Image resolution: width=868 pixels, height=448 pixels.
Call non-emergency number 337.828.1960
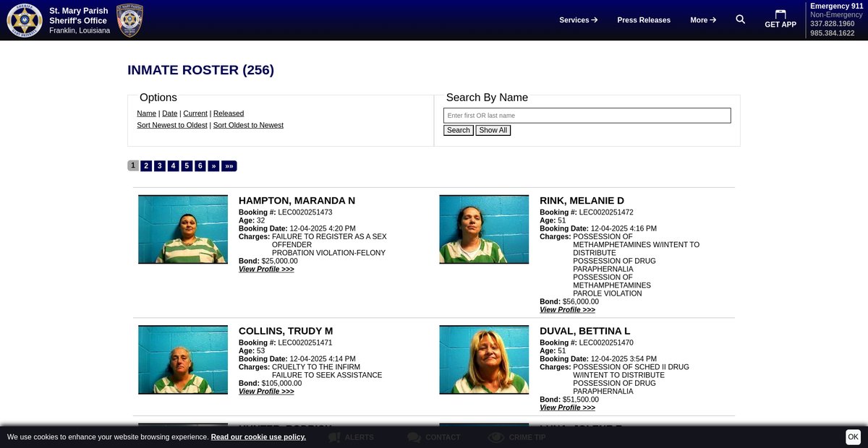coord(832,24)
